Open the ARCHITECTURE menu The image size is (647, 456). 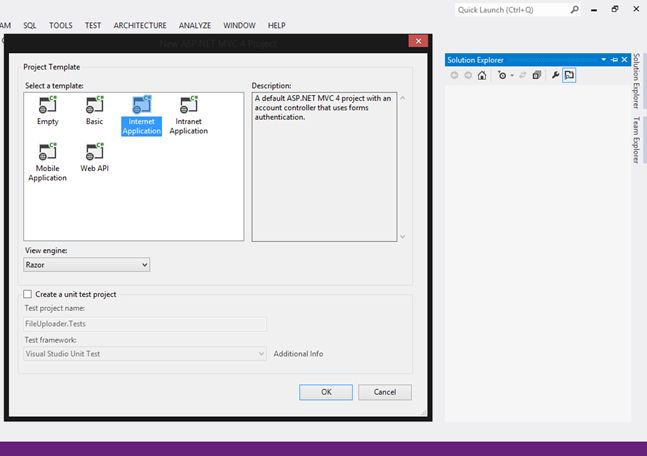coord(140,25)
